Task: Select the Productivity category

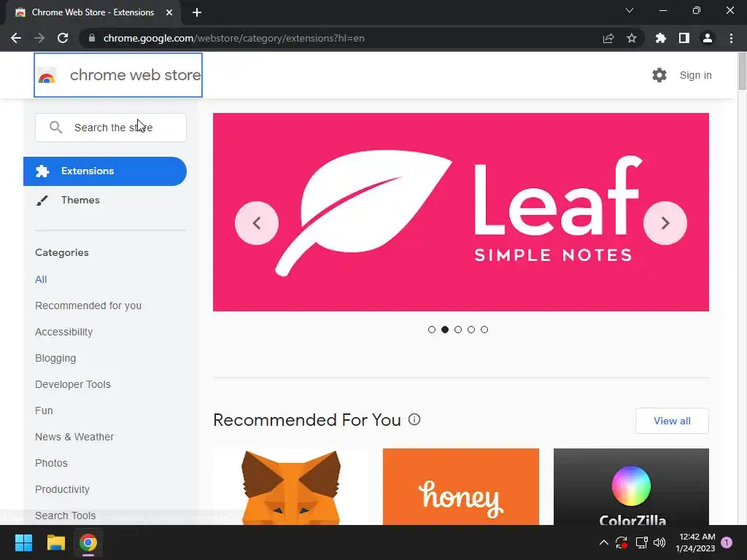Action: pos(63,489)
